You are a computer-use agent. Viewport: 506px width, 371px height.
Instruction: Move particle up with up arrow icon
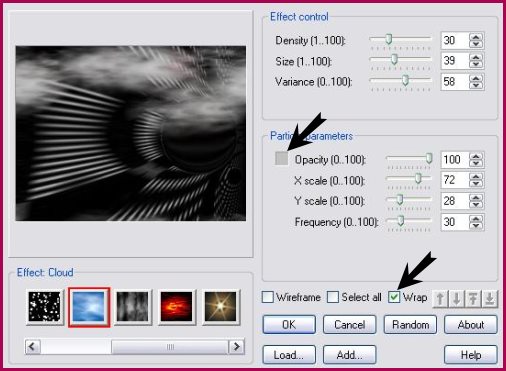point(440,299)
